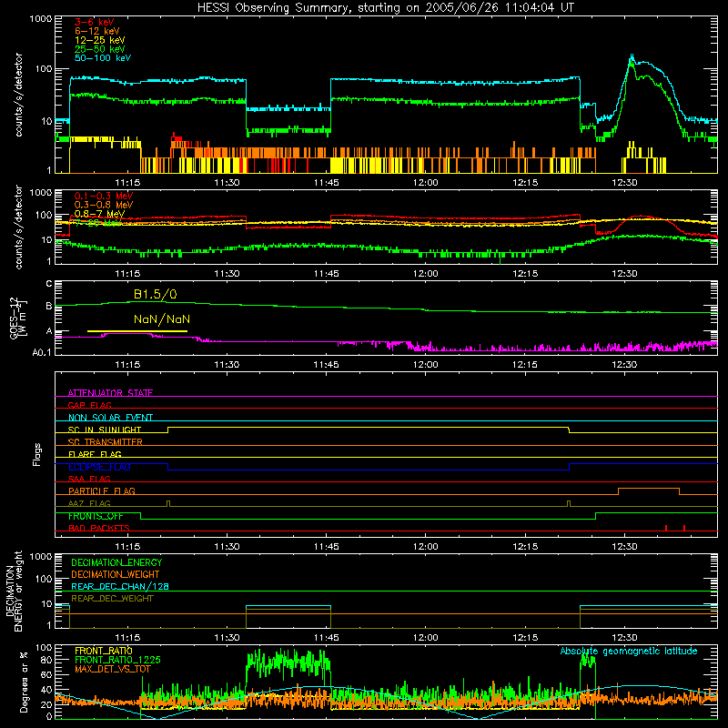Click the yellow flare interval bar under NaN/NaN
The image size is (728, 728).
click(137, 331)
